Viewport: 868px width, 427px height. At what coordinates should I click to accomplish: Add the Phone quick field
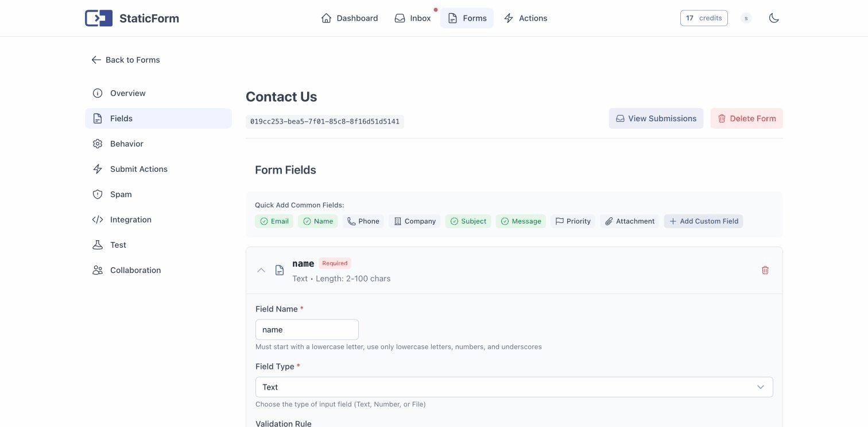pos(363,221)
